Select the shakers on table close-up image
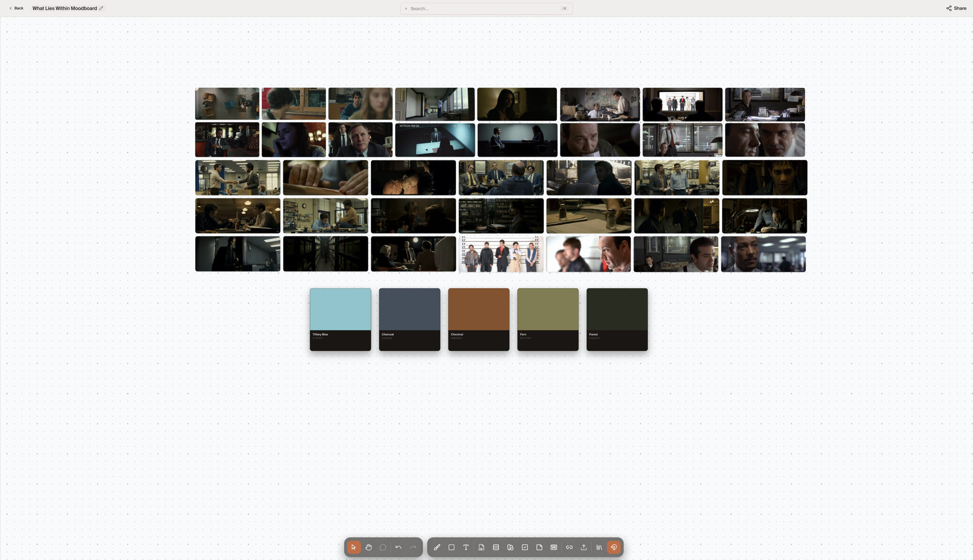Viewport: 973px width, 560px height. click(x=589, y=216)
